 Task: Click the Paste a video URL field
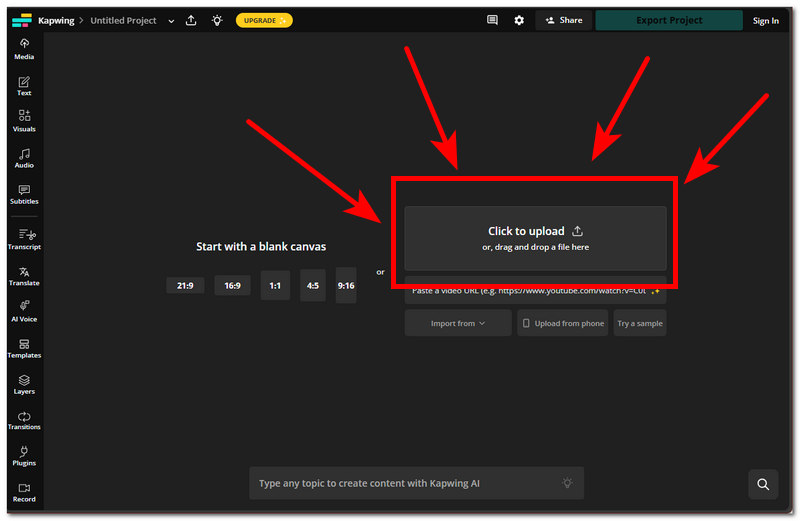(535, 291)
